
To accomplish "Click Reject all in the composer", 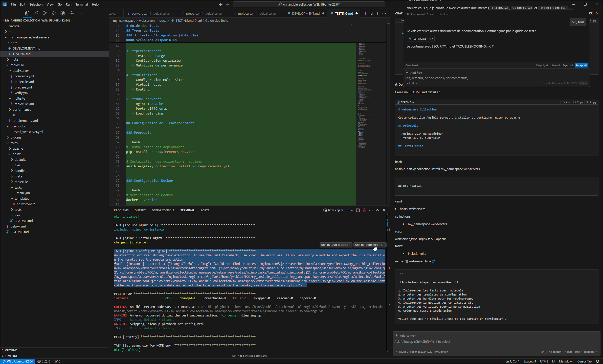I will pos(568,65).
